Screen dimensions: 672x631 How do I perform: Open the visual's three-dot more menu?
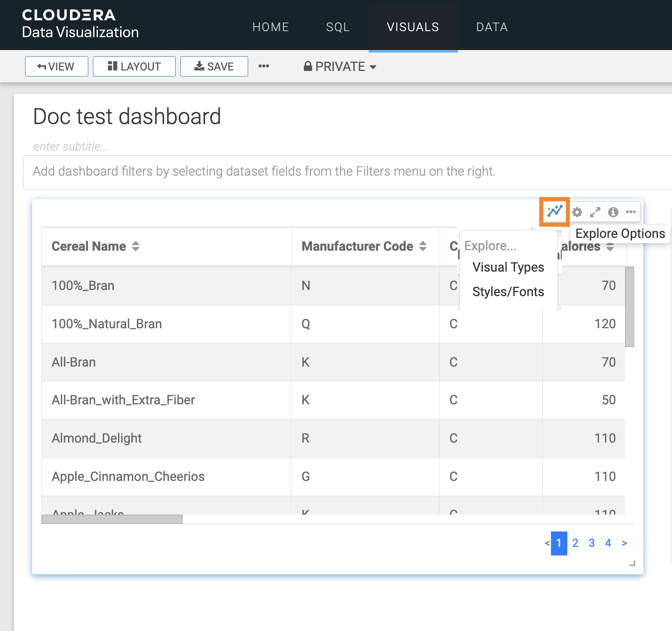pos(631,212)
